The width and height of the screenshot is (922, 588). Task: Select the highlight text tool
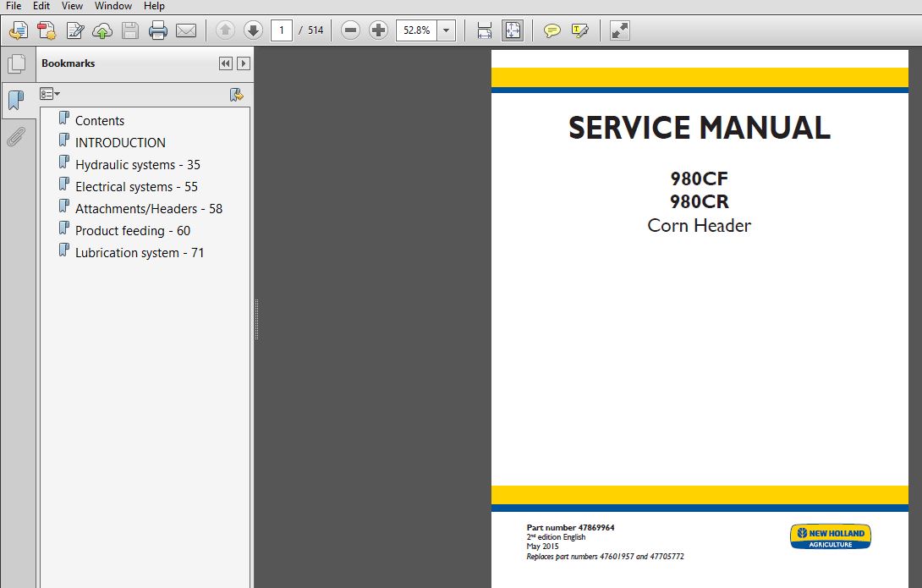tap(579, 30)
